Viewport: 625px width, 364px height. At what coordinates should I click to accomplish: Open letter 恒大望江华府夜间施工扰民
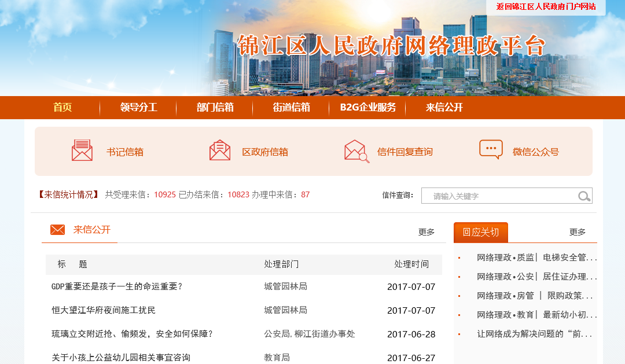click(104, 310)
